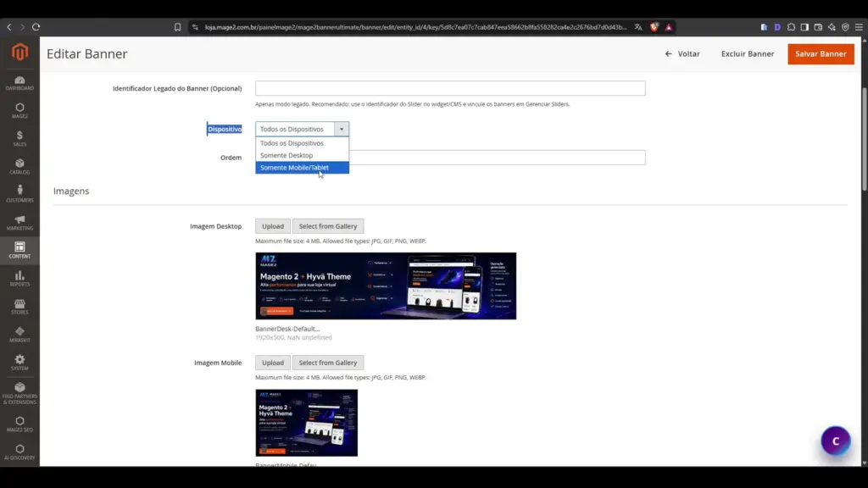Reload the page in browser
The height and width of the screenshot is (488, 868).
pyautogui.click(x=36, y=27)
